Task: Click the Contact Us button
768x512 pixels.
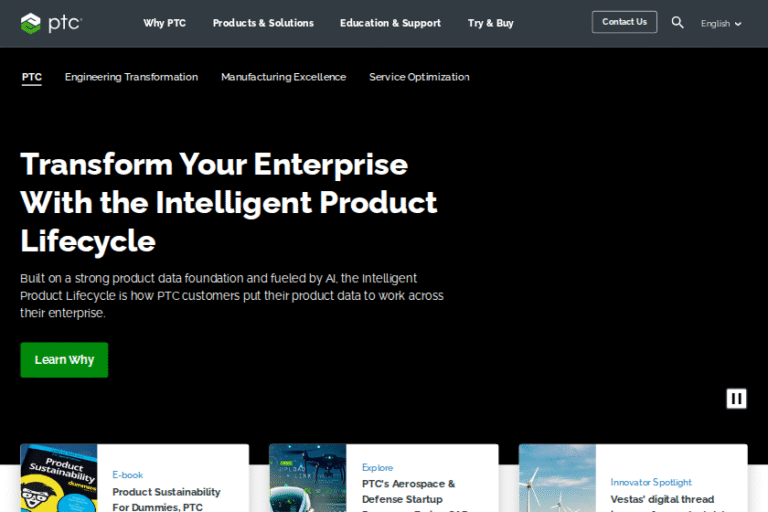Action: point(624,22)
